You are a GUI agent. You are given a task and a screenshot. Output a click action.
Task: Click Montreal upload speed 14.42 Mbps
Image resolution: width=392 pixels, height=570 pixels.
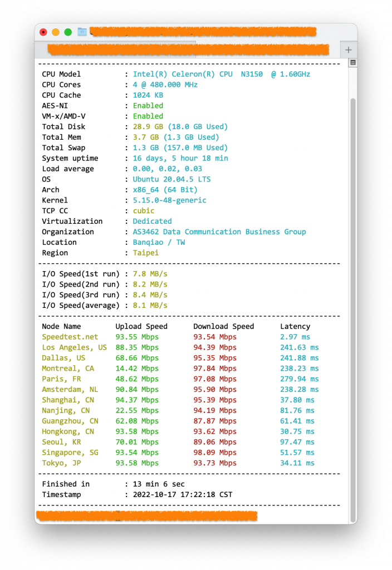pos(136,368)
